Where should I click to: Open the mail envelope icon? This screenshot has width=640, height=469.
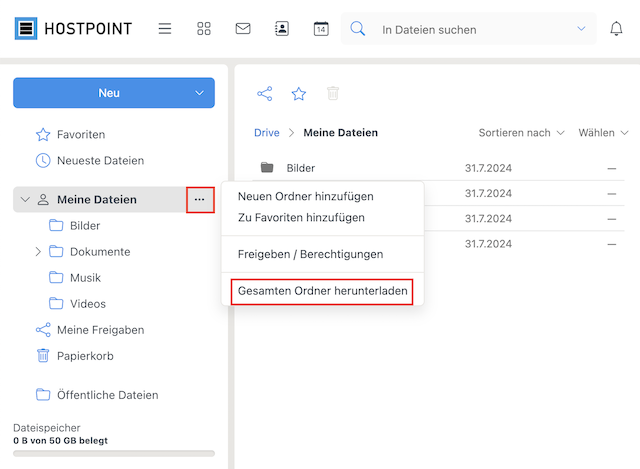click(x=243, y=29)
